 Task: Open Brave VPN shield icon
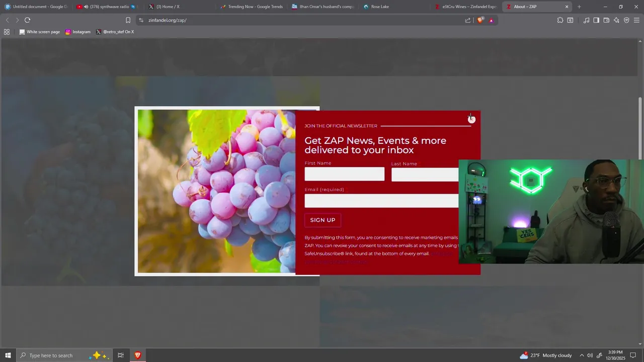626,20
